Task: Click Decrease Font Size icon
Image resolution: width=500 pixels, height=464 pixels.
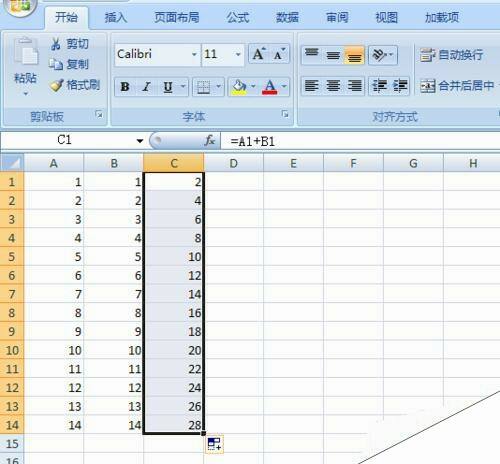Action: coord(279,54)
